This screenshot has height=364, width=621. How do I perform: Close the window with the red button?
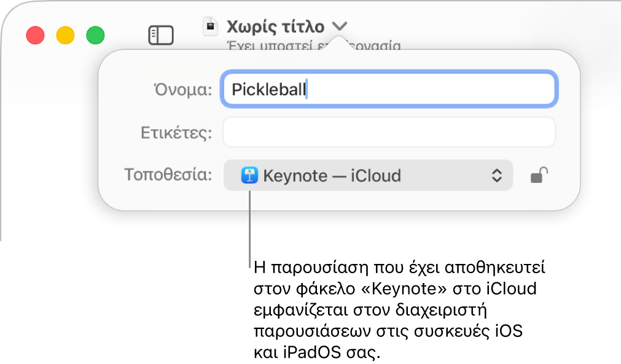click(x=35, y=35)
